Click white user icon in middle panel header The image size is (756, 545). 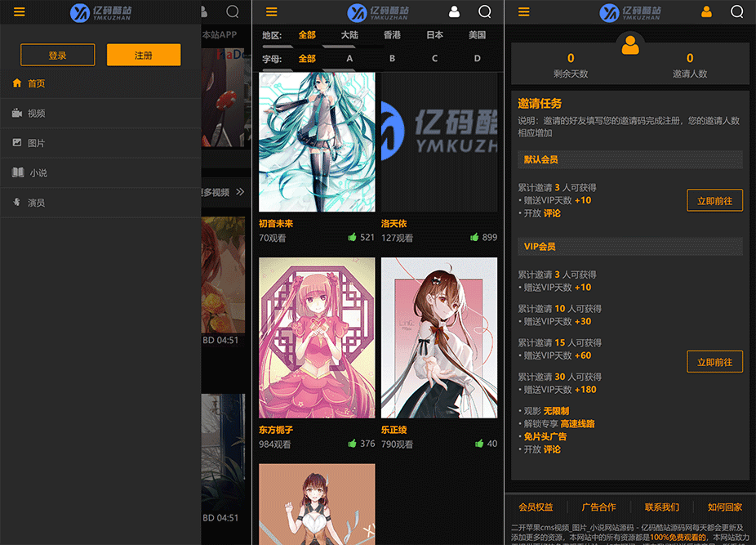pyautogui.click(x=454, y=11)
